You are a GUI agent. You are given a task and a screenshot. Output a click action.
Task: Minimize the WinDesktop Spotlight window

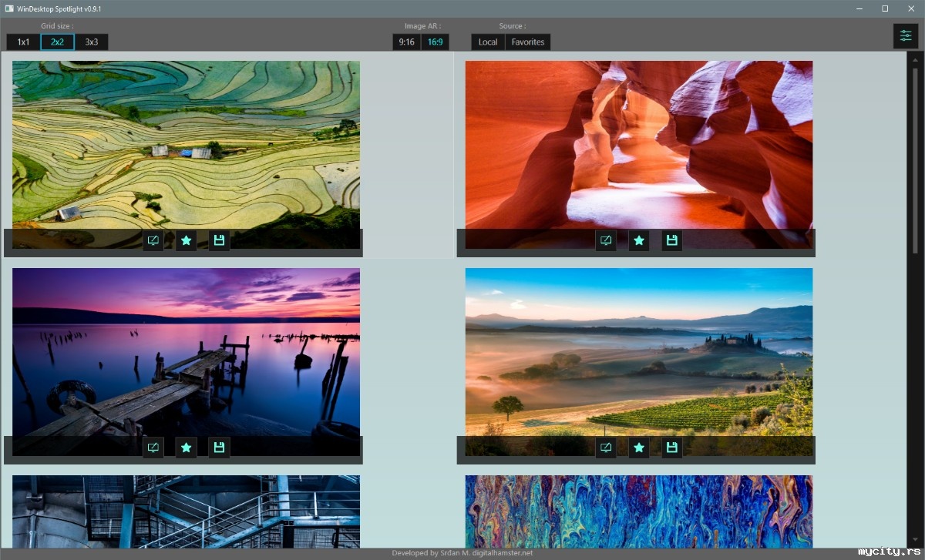pyautogui.click(x=859, y=8)
